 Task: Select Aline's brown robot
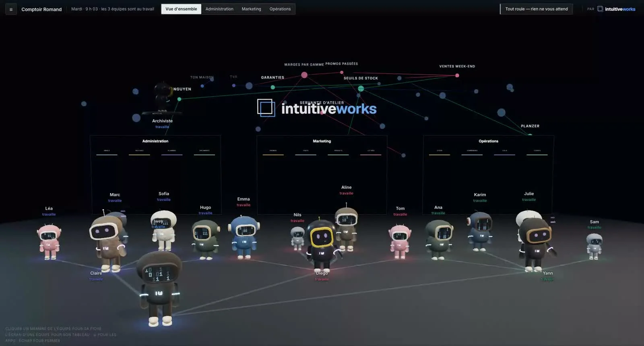click(x=347, y=227)
